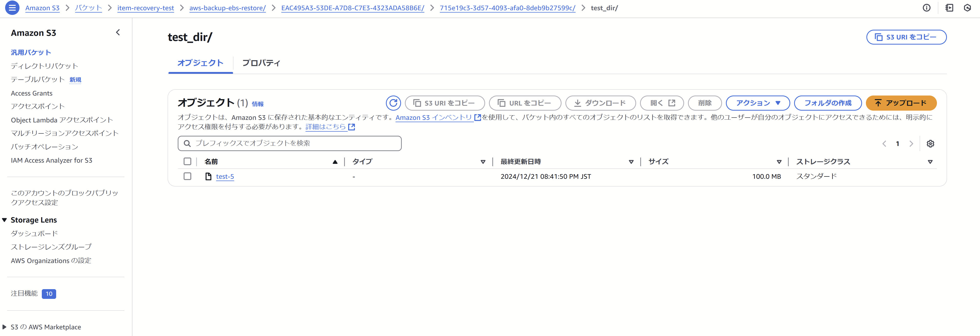Select the オブジェクト tab
This screenshot has width=980, height=336.
[200, 63]
